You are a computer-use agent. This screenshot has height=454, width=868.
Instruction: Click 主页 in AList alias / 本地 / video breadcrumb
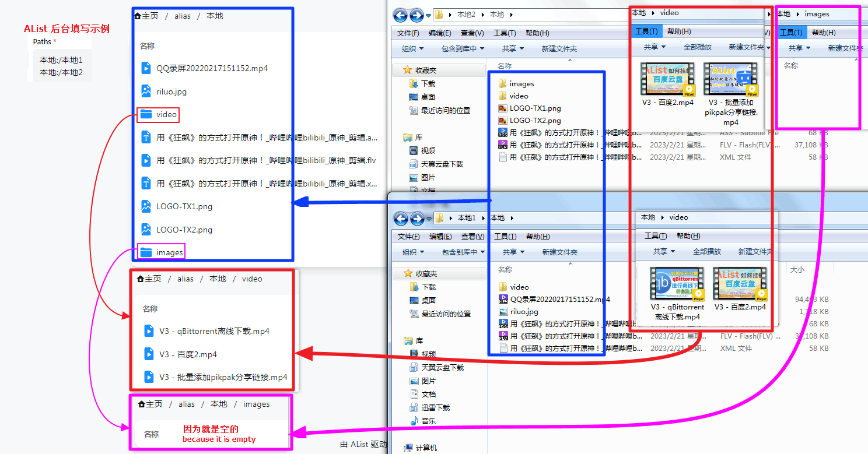tap(149, 279)
